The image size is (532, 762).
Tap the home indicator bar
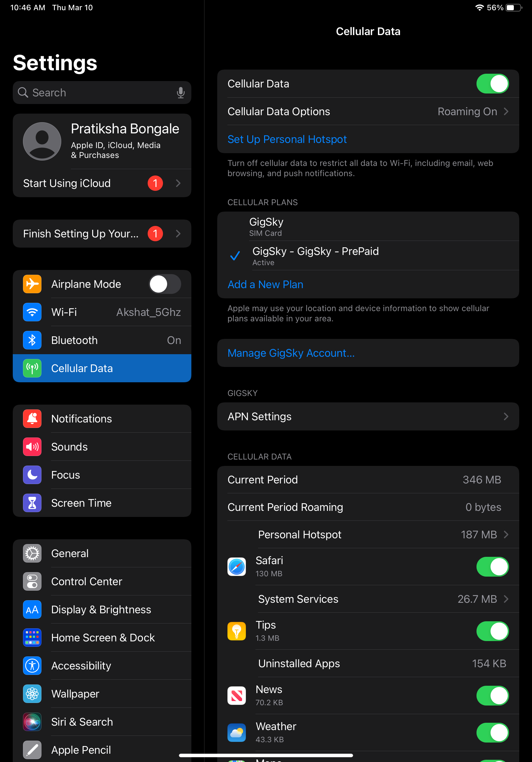266,755
